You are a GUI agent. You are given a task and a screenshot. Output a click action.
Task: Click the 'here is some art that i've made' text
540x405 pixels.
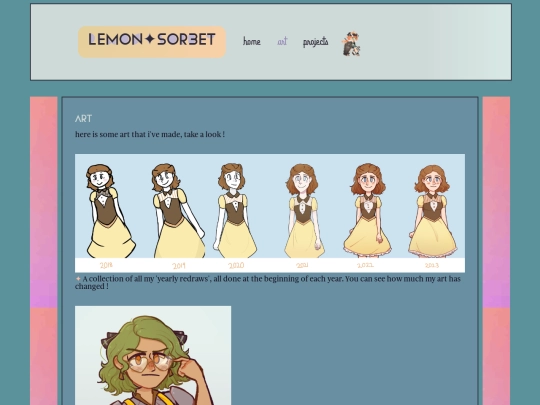150,134
